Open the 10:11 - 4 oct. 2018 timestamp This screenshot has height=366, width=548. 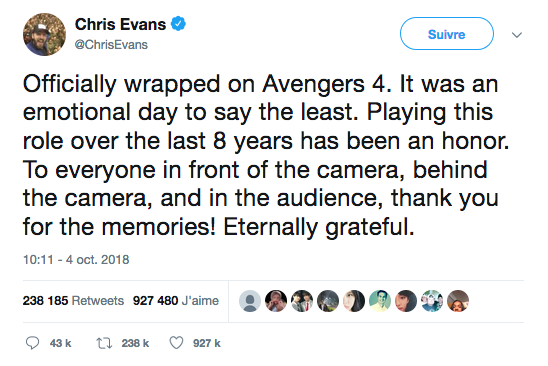tap(76, 260)
